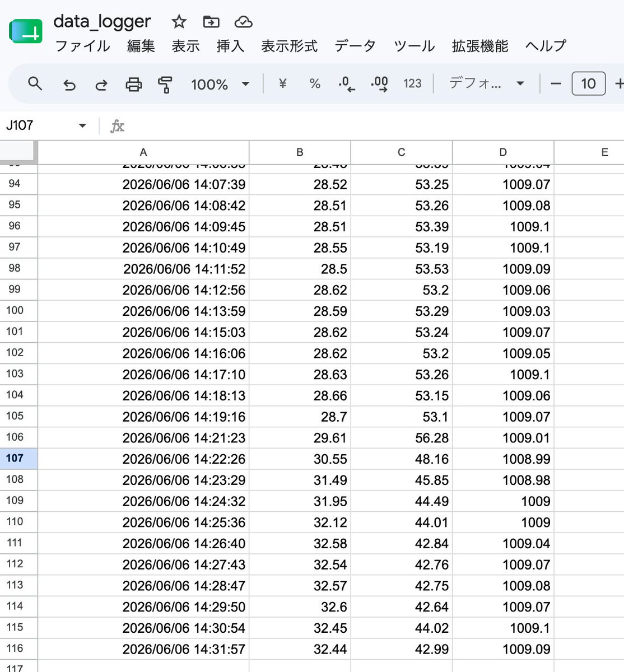Image resolution: width=624 pixels, height=672 pixels.
Task: Format as percent
Action: coord(315,84)
